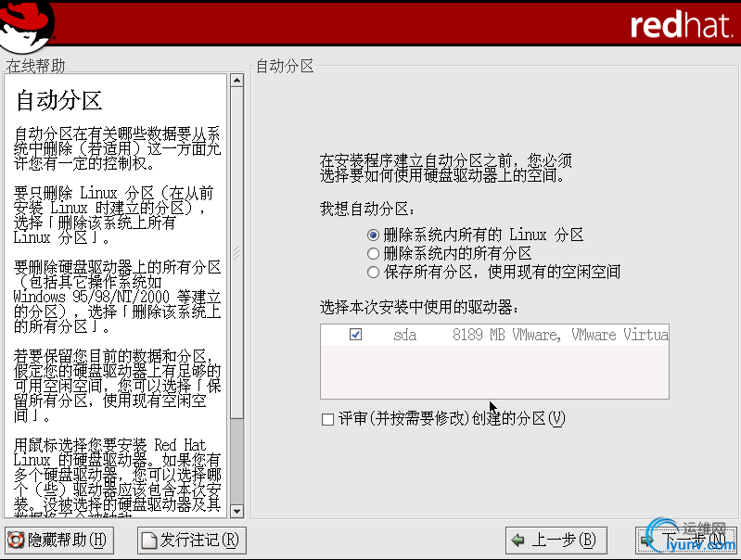This screenshot has height=560, width=741.
Task: Click the green left arrow icon on 上一步
Action: tap(517, 541)
